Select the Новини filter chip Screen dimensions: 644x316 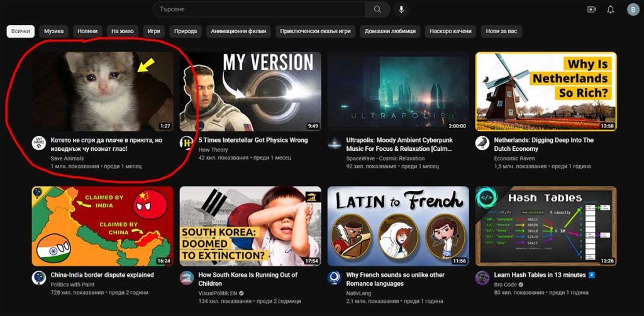click(x=87, y=31)
